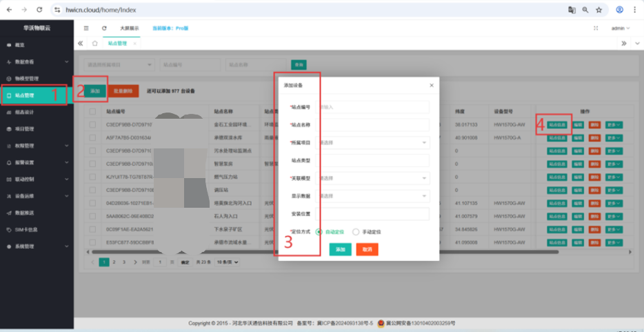Click the green 添加 button in the dialog
Screen dimensions: 644x332
coord(340,249)
